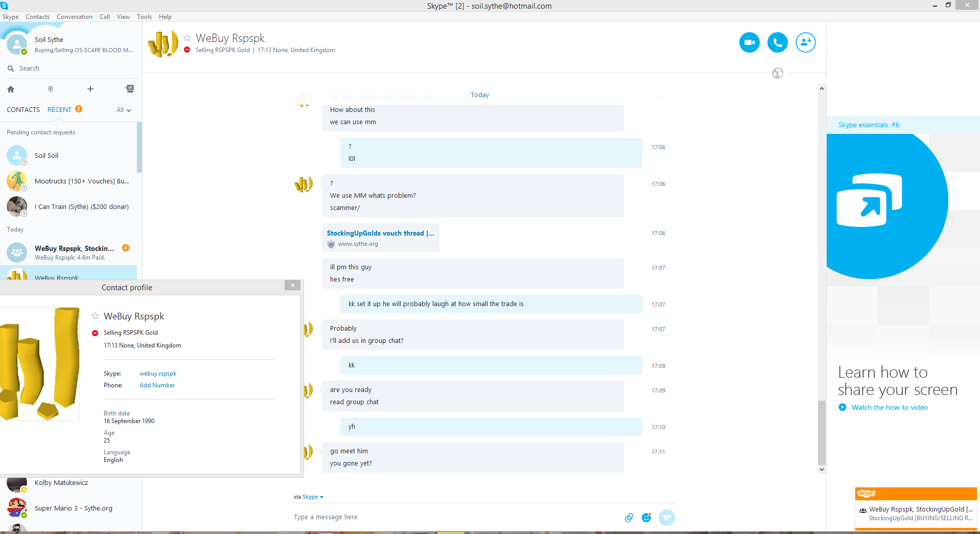The height and width of the screenshot is (534, 980).
Task: Open the Conversation menu
Action: coord(75,17)
